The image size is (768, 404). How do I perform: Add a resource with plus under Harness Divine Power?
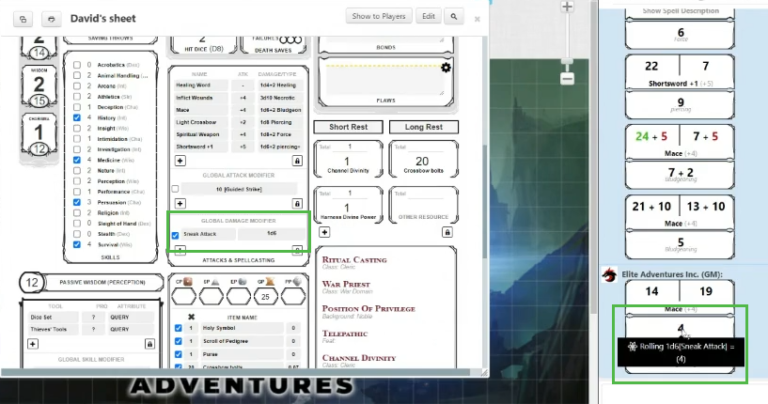[x=324, y=232]
